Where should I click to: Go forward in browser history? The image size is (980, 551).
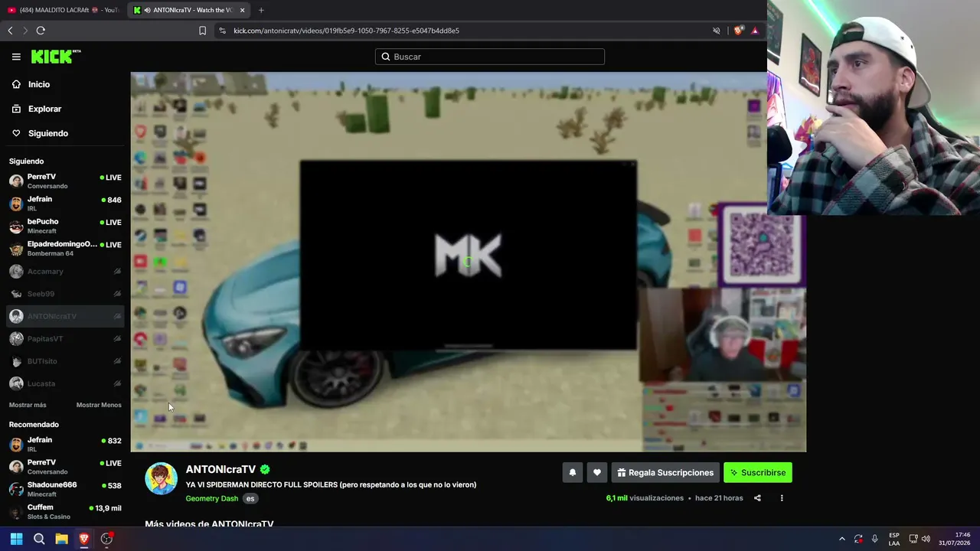pyautogui.click(x=25, y=31)
